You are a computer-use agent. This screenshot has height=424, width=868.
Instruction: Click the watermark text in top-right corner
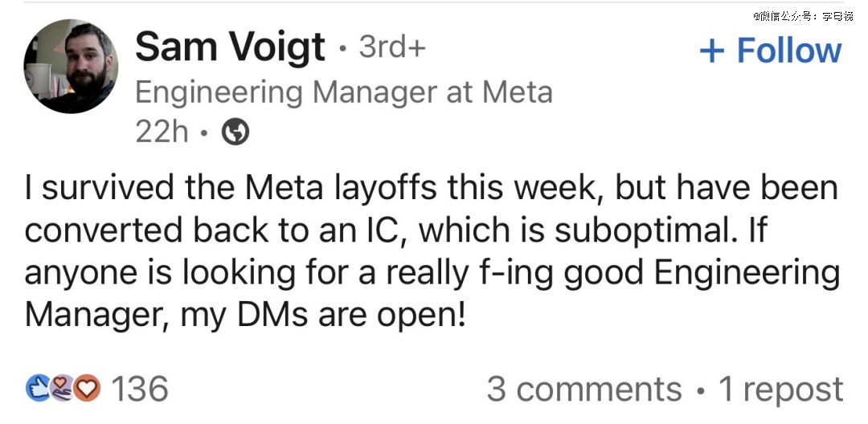pyautogui.click(x=803, y=17)
